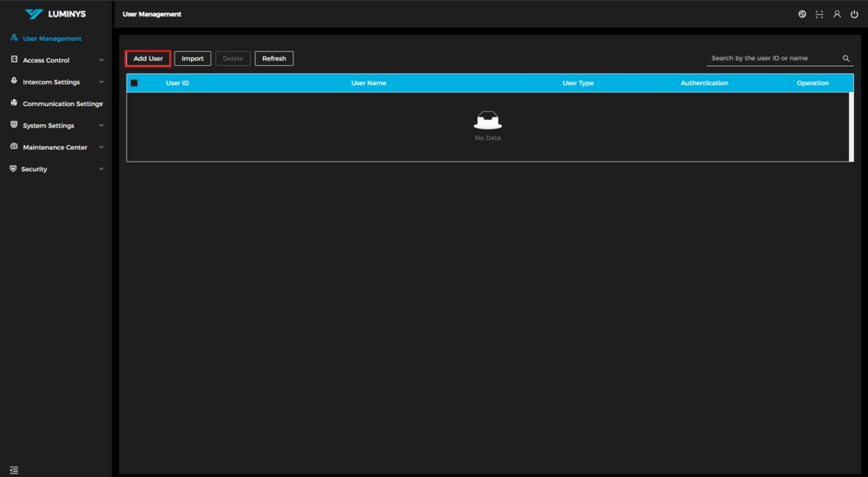Click the power logout icon
Viewport: 868px width, 477px height.
854,14
